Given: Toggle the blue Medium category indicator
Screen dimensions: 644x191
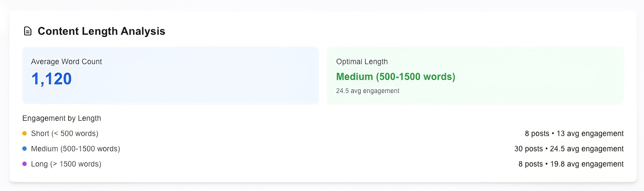Looking at the screenshot, I should tap(24, 149).
